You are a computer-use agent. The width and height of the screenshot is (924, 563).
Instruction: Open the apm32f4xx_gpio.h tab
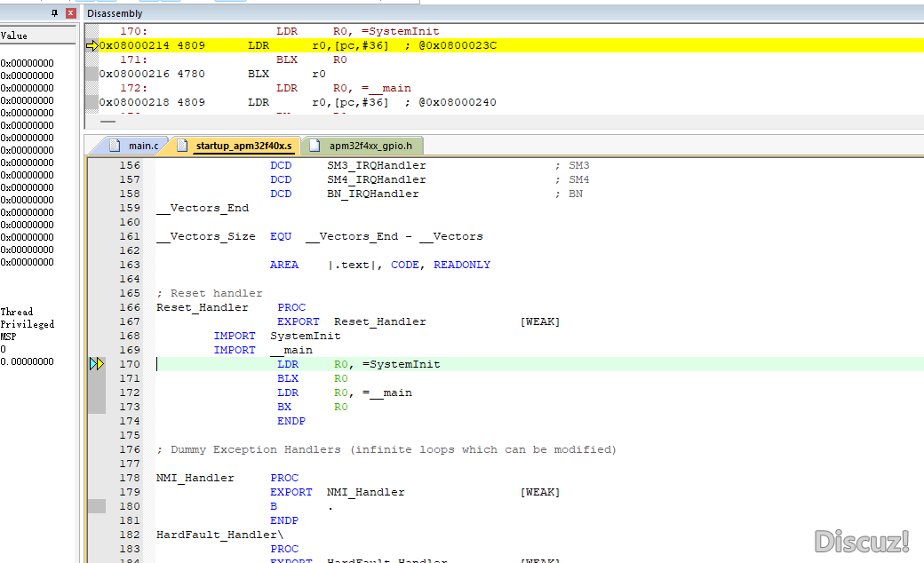(x=370, y=146)
